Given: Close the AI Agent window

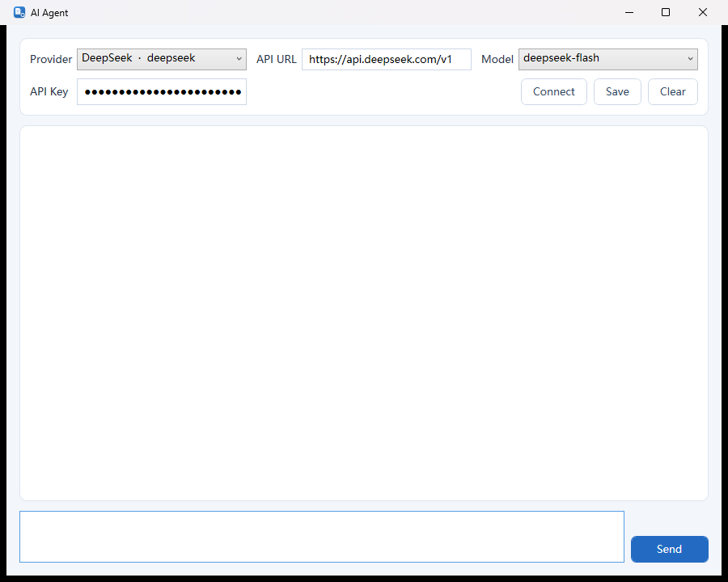Looking at the screenshot, I should point(703,13).
